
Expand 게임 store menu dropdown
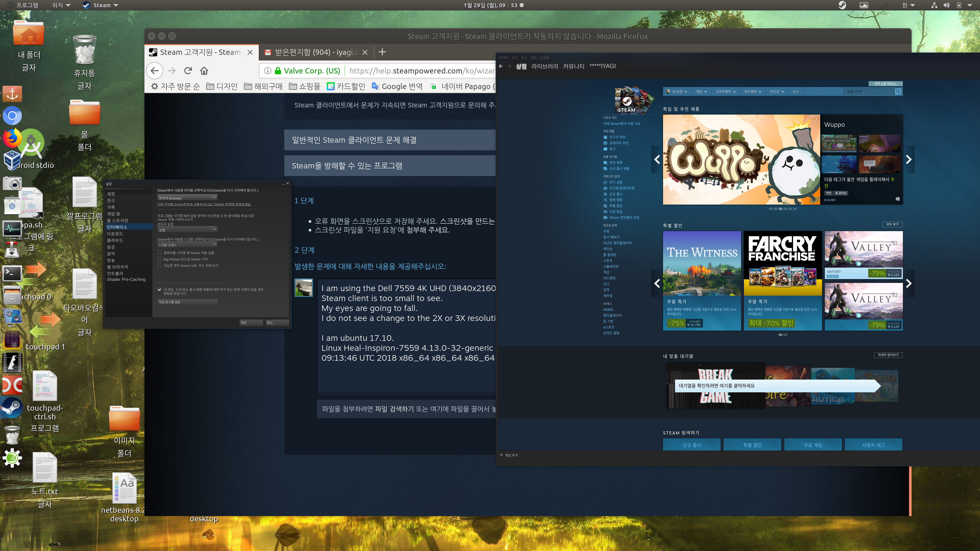pos(701,91)
